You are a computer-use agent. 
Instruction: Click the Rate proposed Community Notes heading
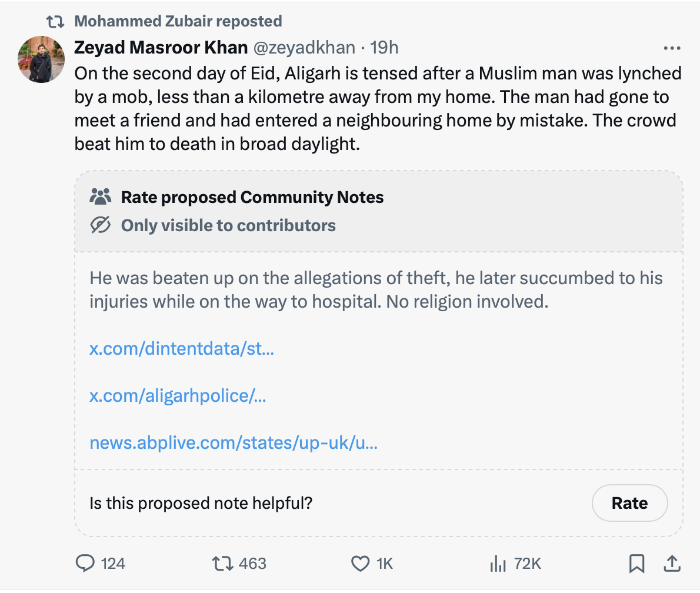[x=252, y=197]
